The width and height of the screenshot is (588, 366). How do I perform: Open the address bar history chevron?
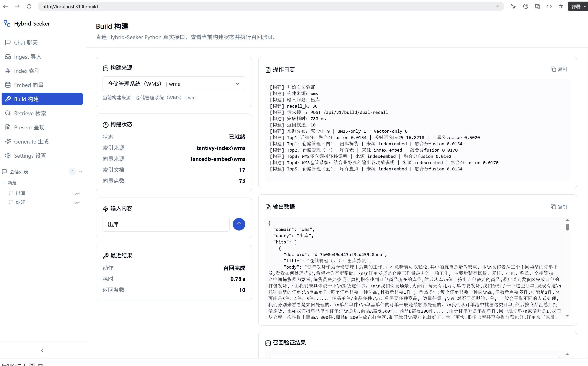[497, 6]
